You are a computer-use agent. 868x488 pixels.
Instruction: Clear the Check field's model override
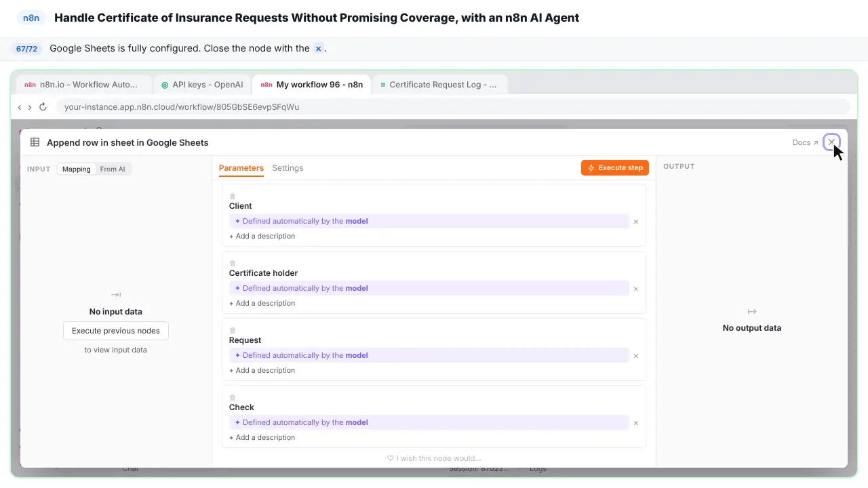636,423
